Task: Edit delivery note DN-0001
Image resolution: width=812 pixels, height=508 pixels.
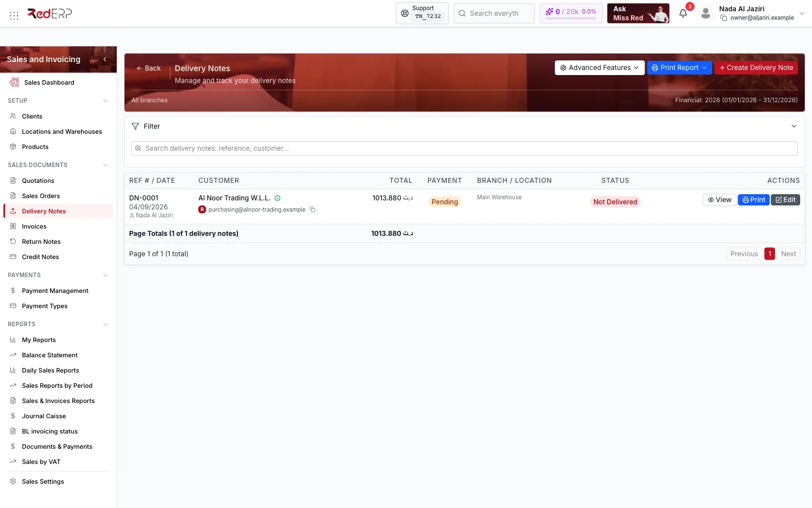Action: 785,200
